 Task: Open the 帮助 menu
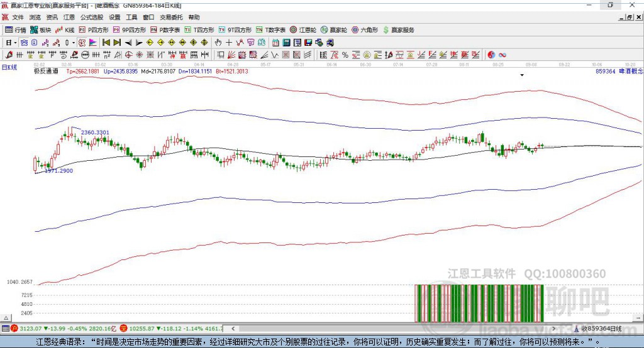194,17
